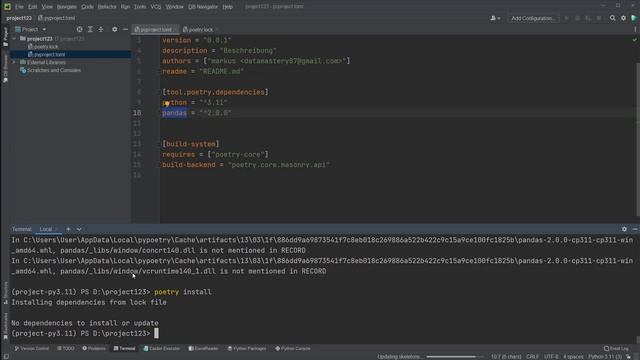
Task: Toggle TODO tool window
Action: [66, 349]
